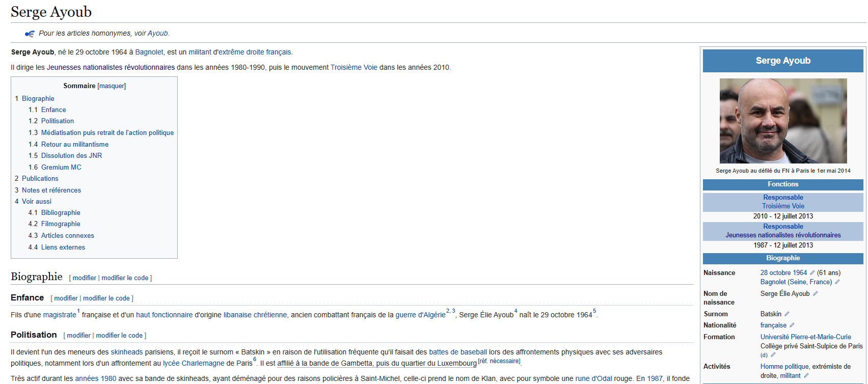Click footnote reference 6 after Paris
868x384 pixels.
pos(255,360)
